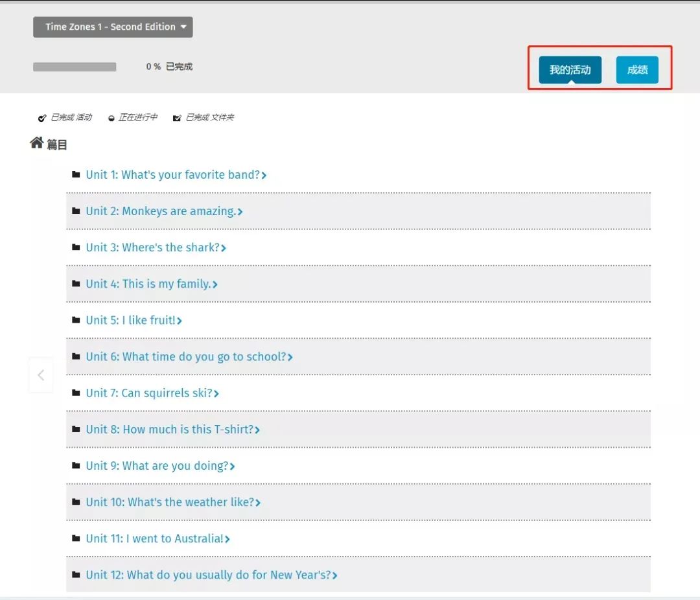Viewport: 700px width, 600px height.
Task: Click the folder icon for Unit 5
Action: (x=76, y=320)
